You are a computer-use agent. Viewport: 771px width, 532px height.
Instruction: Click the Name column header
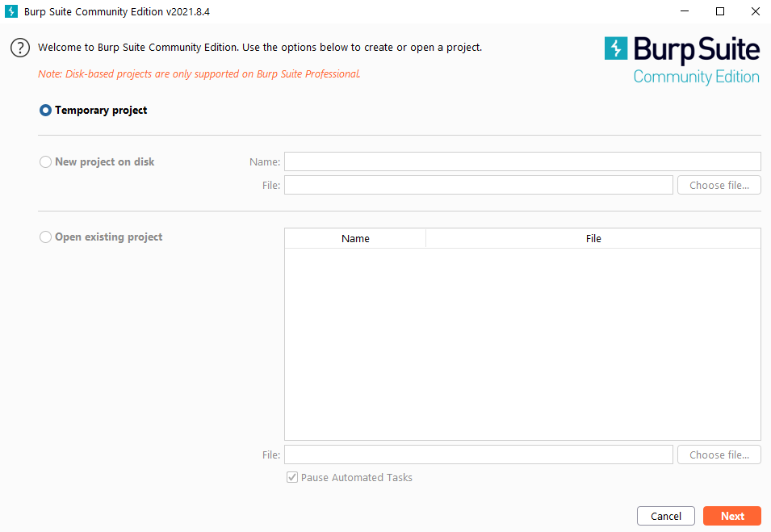pos(355,238)
